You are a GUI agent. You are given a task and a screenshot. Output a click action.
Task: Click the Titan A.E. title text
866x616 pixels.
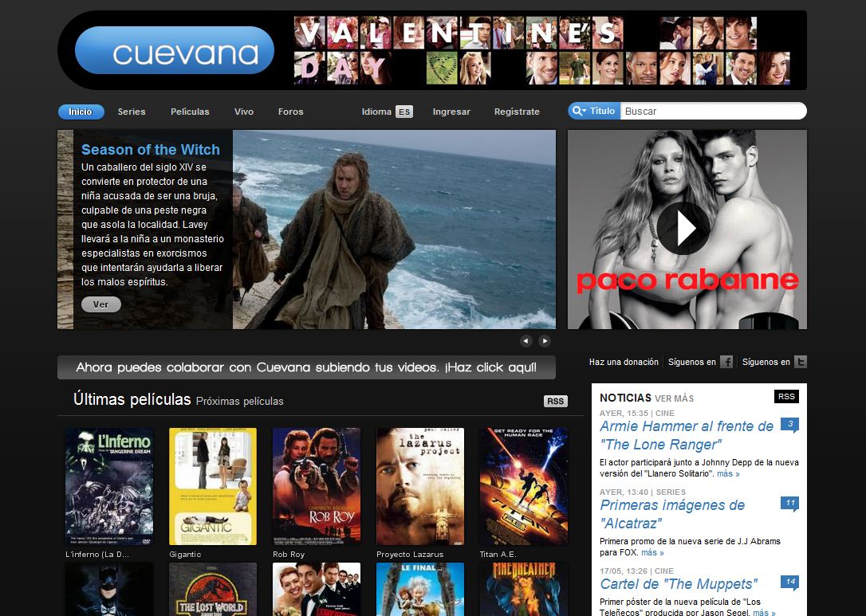pos(498,554)
